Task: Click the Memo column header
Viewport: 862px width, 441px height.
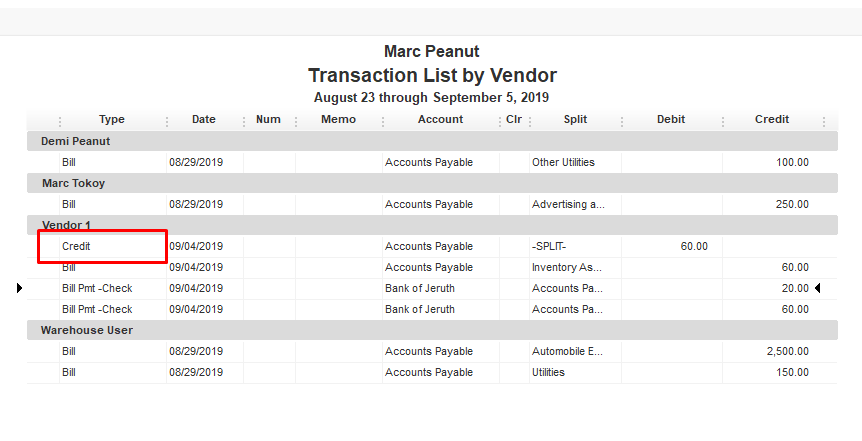Action: 338,119
